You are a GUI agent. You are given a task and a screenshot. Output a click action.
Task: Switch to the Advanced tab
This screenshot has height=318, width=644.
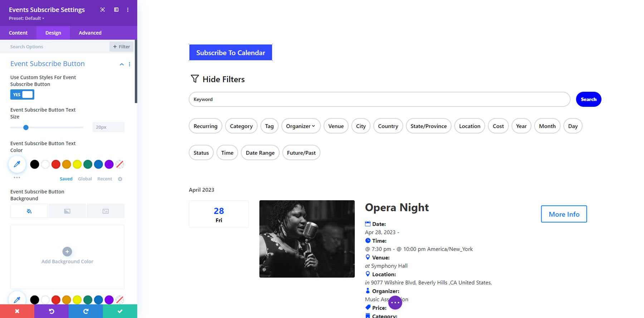click(x=90, y=33)
